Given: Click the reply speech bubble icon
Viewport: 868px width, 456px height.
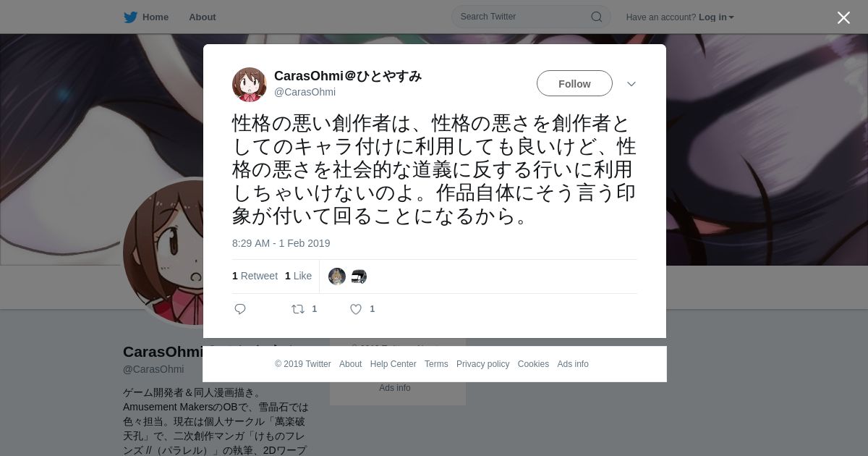Looking at the screenshot, I should coord(240,309).
